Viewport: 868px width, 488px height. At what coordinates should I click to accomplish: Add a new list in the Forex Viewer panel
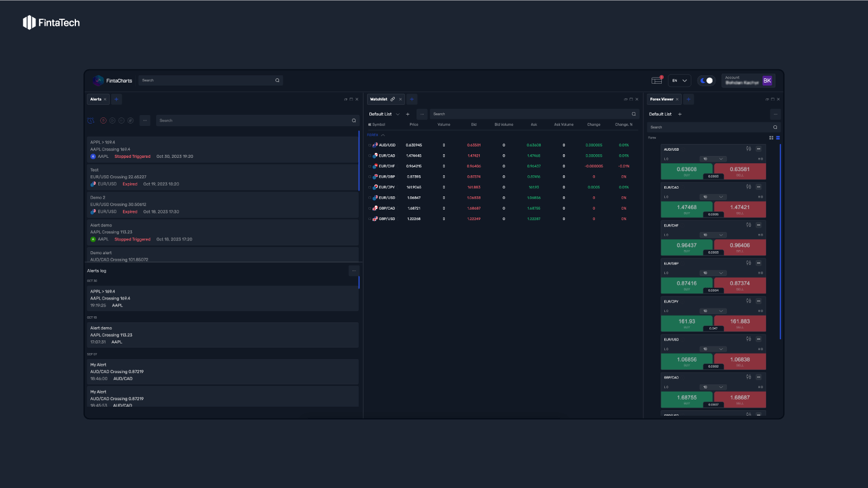pos(680,114)
